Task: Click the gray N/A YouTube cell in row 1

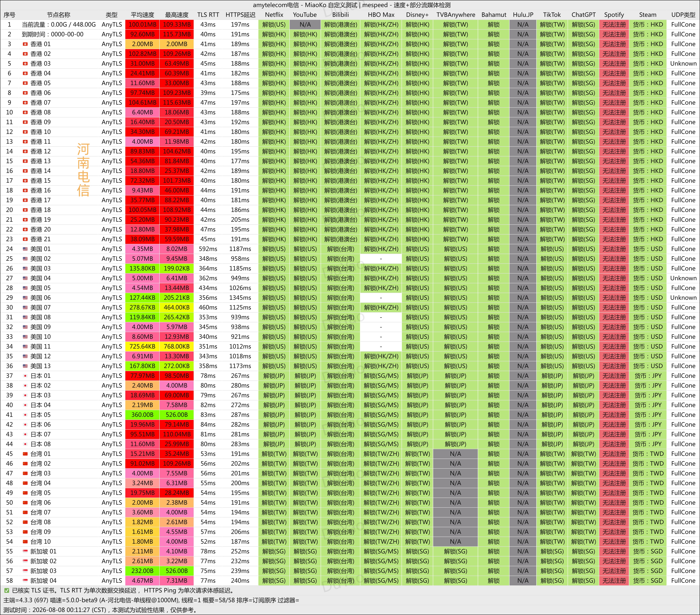Action: point(305,25)
